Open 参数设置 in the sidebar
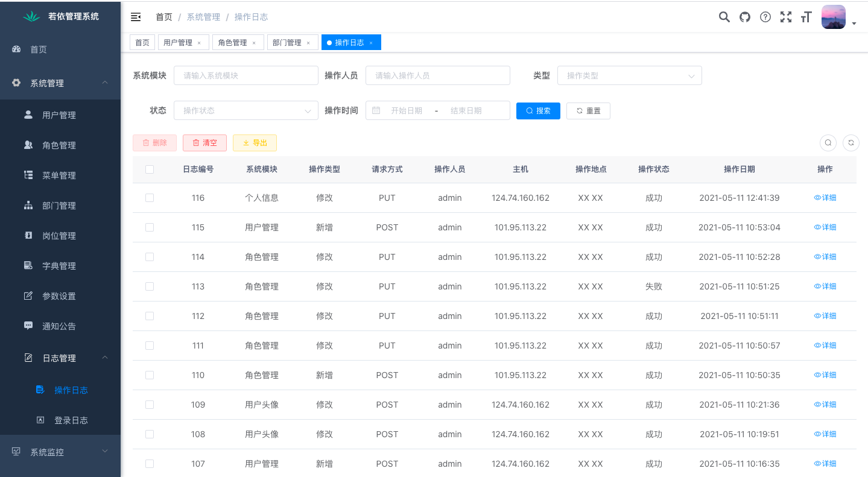868x477 pixels. [x=60, y=296]
